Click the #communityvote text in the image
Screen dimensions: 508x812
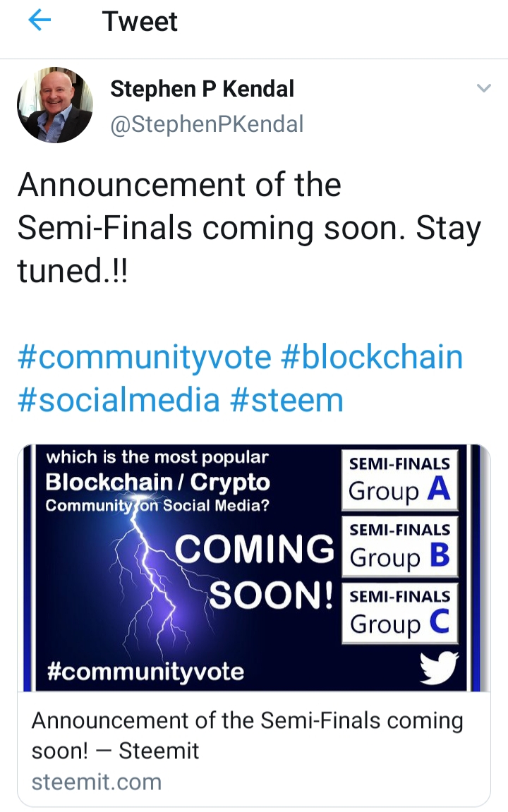click(145, 672)
